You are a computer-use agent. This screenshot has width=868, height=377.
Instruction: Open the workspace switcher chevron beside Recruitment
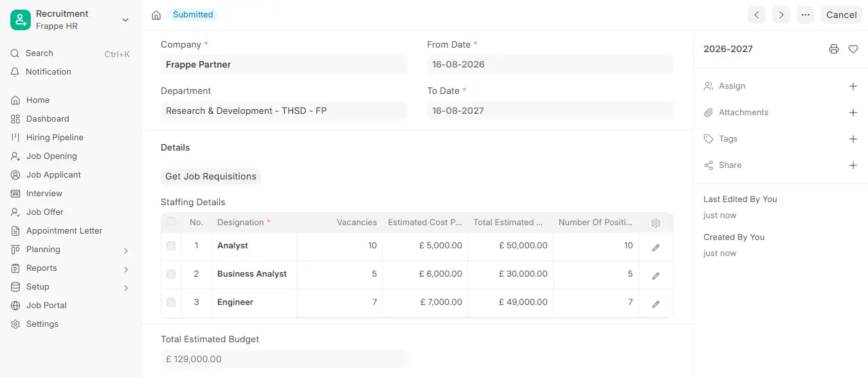(x=125, y=20)
